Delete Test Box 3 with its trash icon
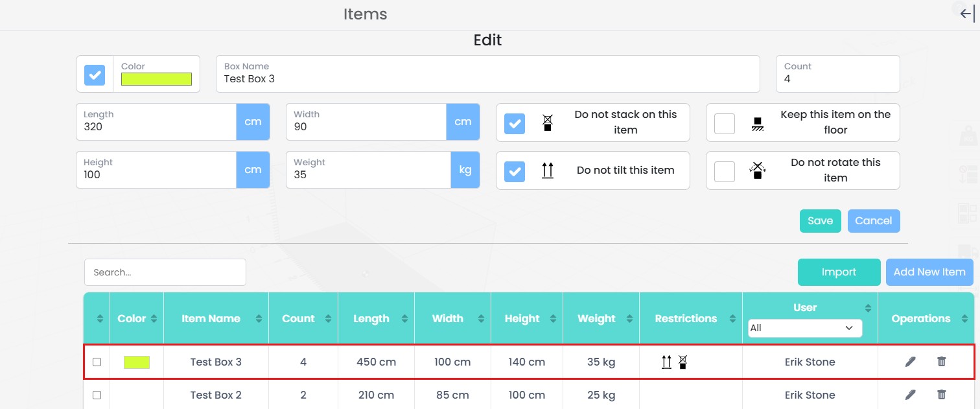980x409 pixels. pos(942,362)
